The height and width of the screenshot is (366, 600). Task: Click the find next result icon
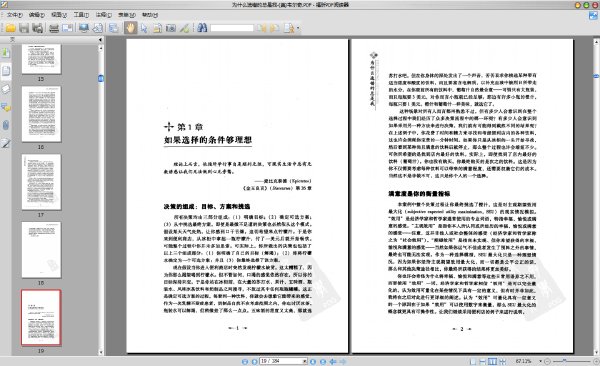point(275,28)
